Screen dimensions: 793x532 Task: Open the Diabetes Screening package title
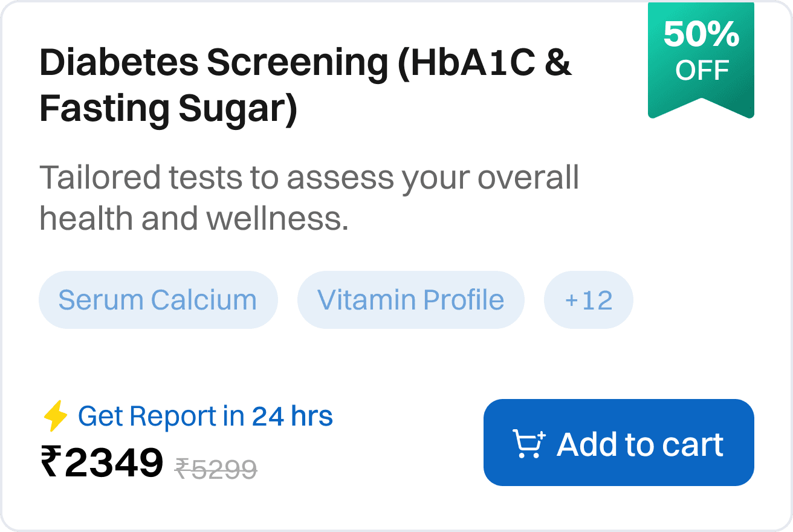coord(306,86)
